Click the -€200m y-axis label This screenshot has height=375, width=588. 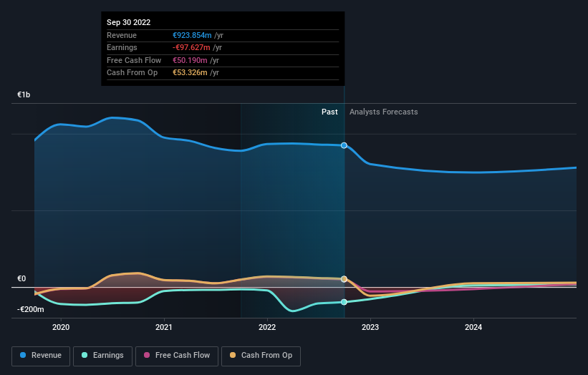click(x=30, y=309)
